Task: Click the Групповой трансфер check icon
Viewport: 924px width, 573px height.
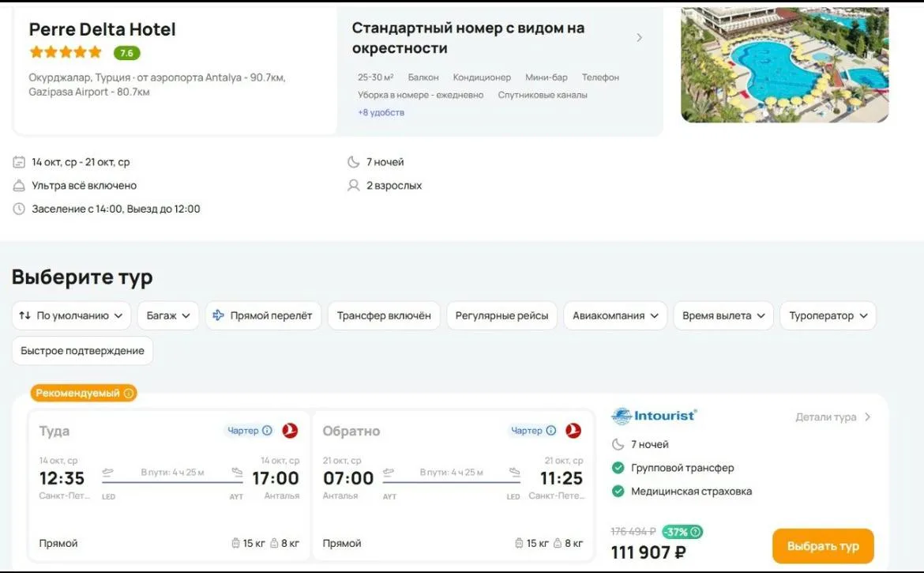Action: coord(618,467)
